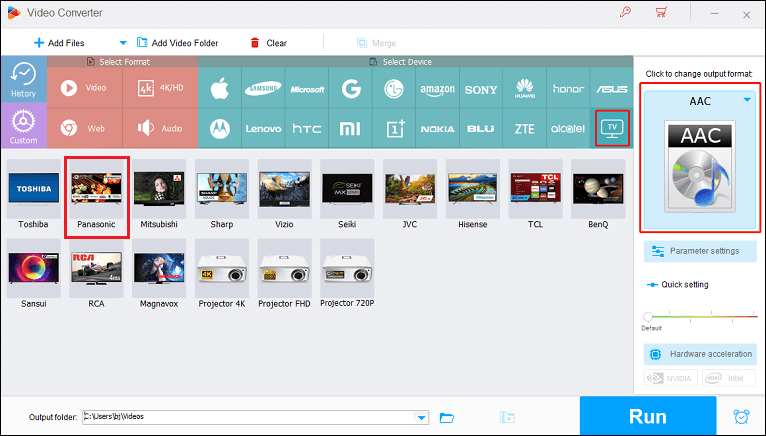766x436 pixels.
Task: Select the Hisense TV profile
Action: 472,196
